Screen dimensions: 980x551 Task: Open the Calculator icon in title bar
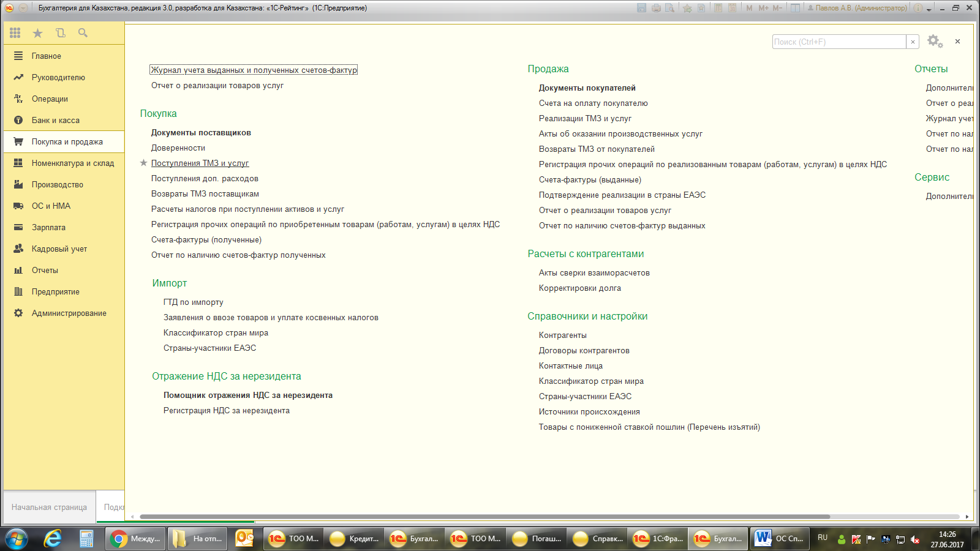tap(718, 8)
